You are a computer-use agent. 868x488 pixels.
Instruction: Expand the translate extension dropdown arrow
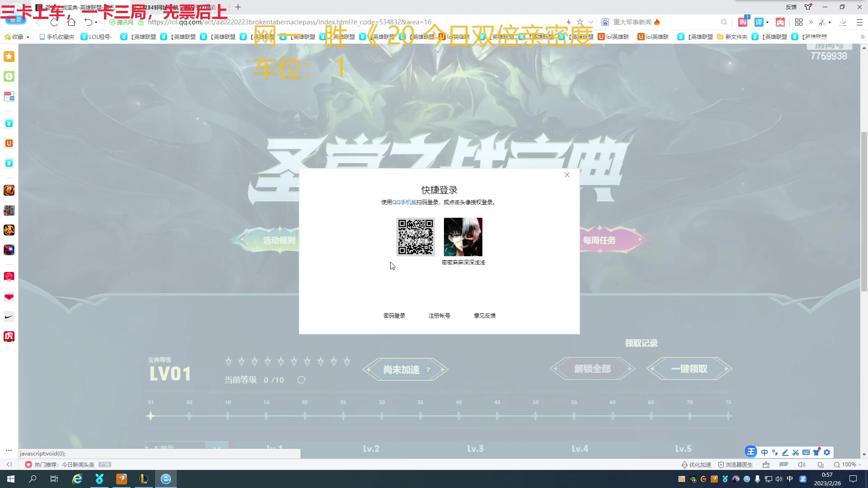click(x=767, y=23)
